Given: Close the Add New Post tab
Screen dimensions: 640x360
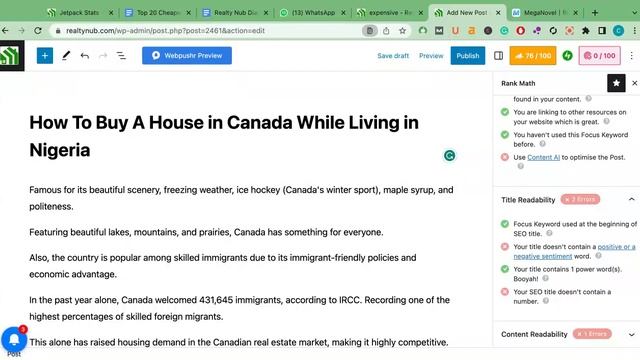Looking at the screenshot, I should [498, 13].
